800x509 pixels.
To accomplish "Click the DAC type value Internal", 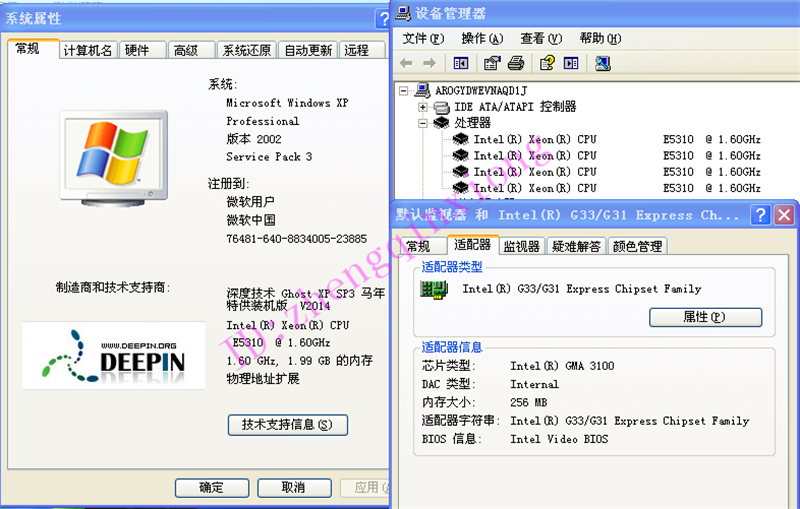I will coord(534,384).
